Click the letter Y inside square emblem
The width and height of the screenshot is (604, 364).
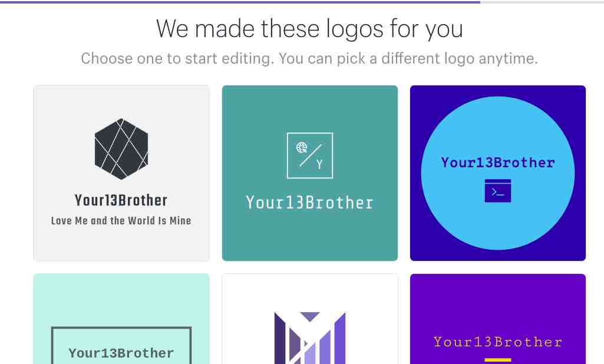(x=319, y=165)
